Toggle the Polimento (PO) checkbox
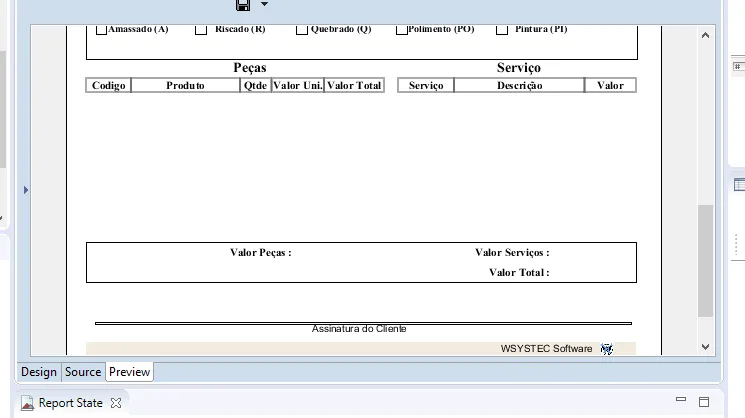 click(401, 30)
